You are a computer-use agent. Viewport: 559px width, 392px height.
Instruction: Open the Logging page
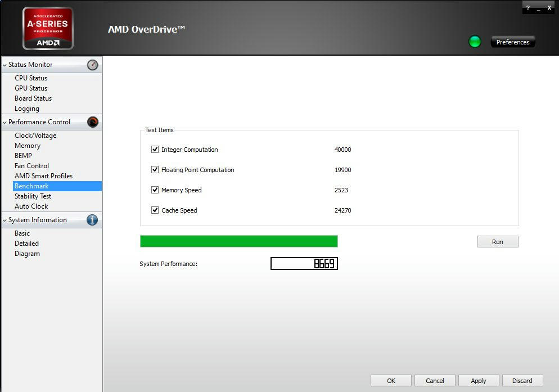coord(27,109)
